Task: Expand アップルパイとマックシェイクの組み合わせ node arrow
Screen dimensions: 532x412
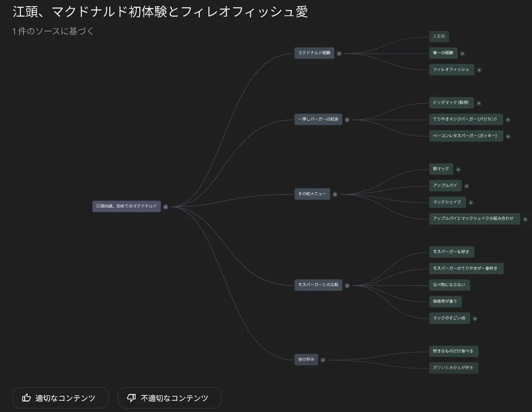Action: point(525,219)
